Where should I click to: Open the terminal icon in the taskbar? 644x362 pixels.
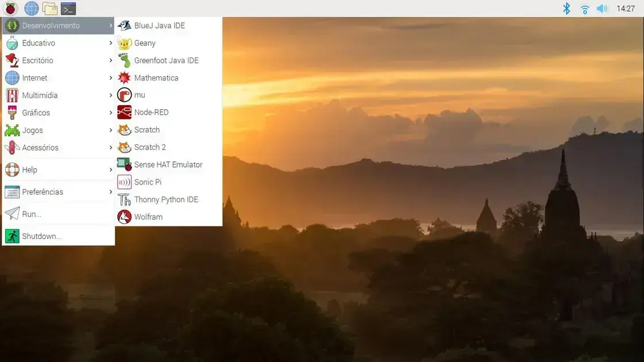(x=68, y=8)
